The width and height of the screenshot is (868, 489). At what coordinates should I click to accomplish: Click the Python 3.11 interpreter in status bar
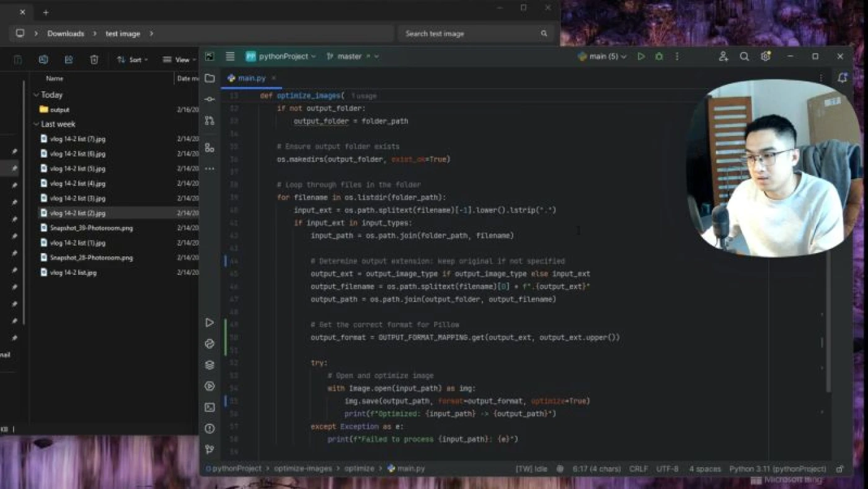[777, 469]
